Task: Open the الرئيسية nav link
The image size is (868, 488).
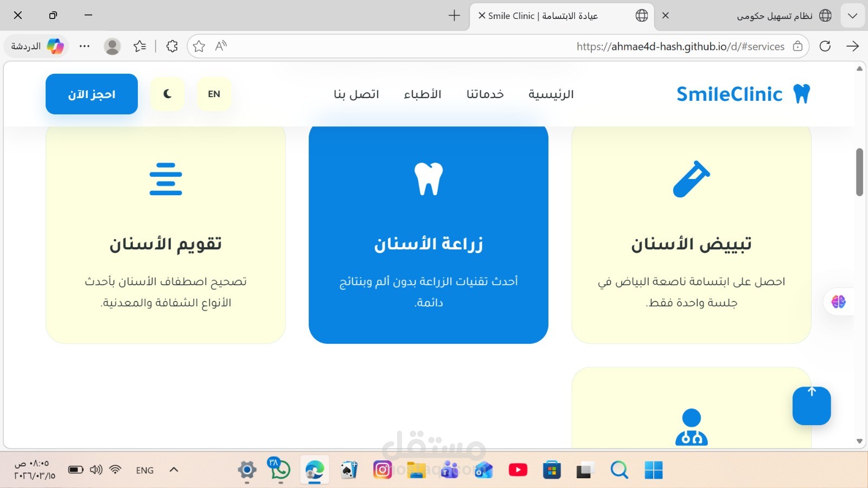Action: click(551, 94)
